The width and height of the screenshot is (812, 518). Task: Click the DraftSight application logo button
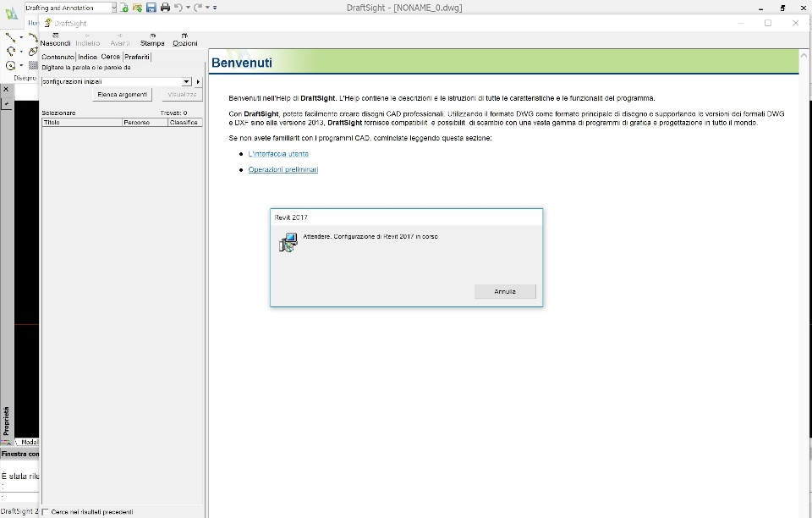(x=11, y=14)
